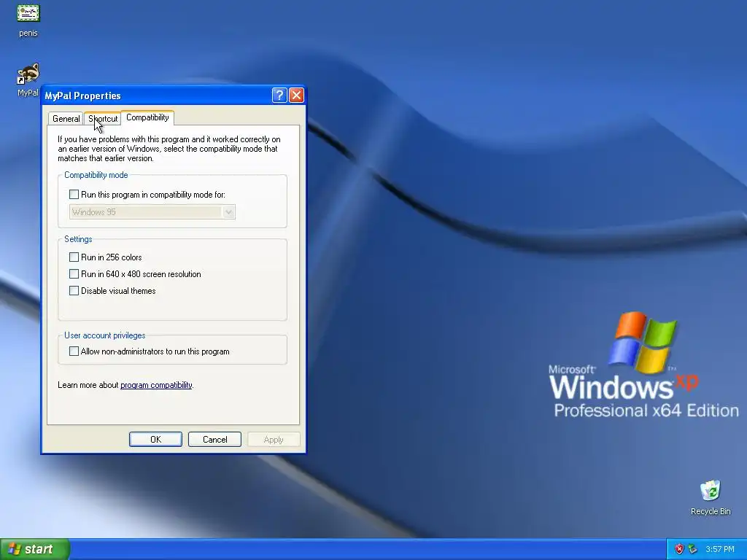747x560 pixels.
Task: Open the program compatibility link
Action: (x=156, y=385)
